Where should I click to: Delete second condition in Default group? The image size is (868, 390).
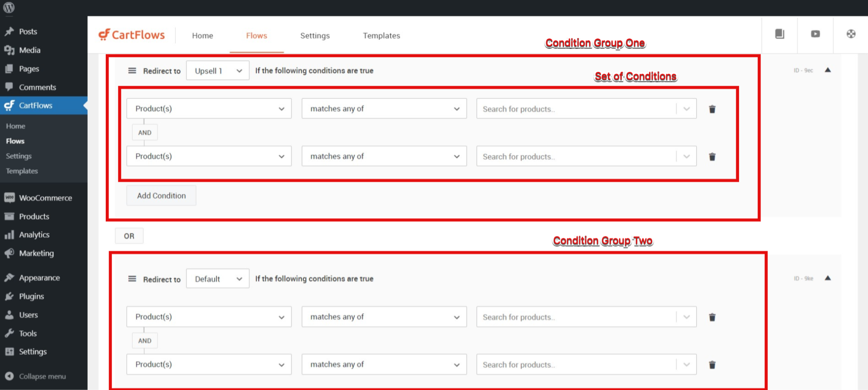click(712, 365)
